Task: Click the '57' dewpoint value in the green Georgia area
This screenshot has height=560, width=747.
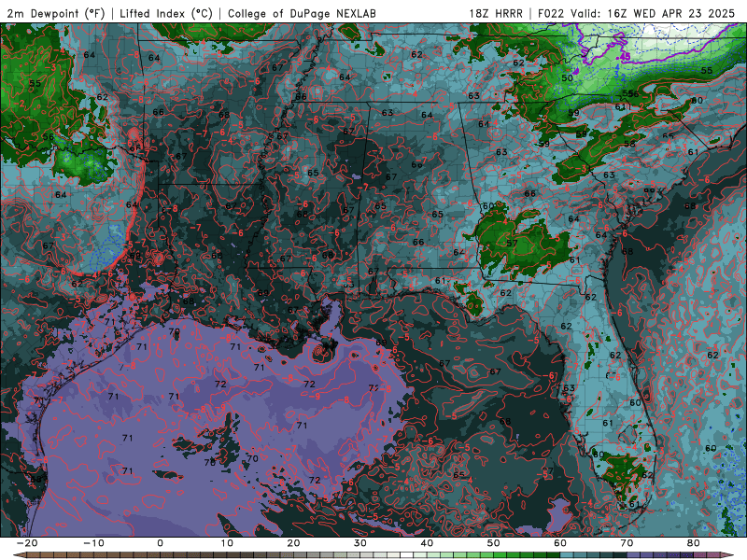Action: [x=512, y=243]
